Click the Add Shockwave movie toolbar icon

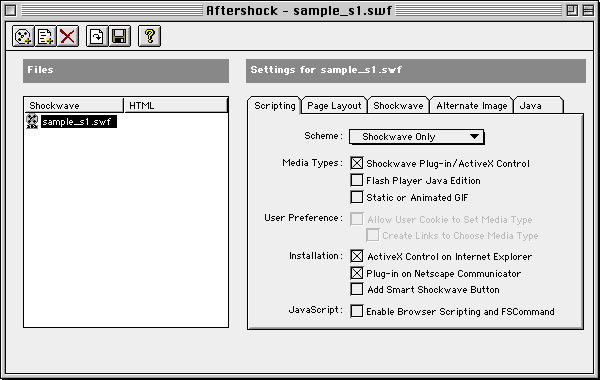pyautogui.click(x=23, y=36)
